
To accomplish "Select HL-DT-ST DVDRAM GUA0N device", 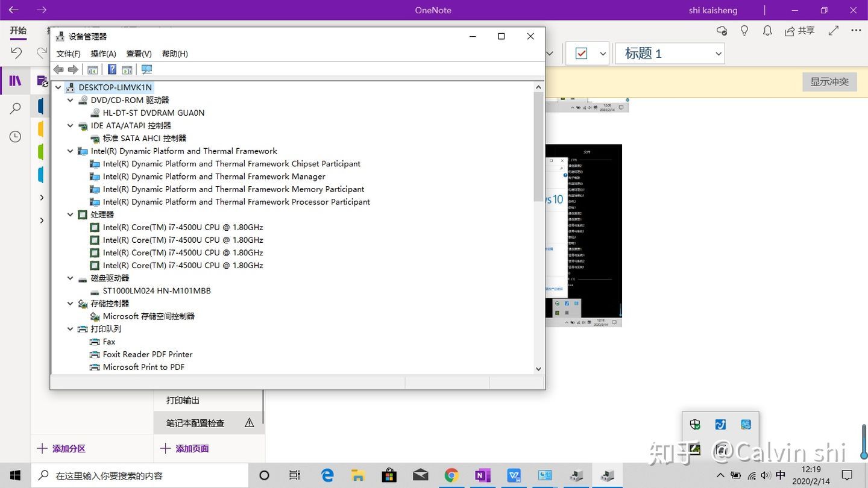I will (154, 113).
